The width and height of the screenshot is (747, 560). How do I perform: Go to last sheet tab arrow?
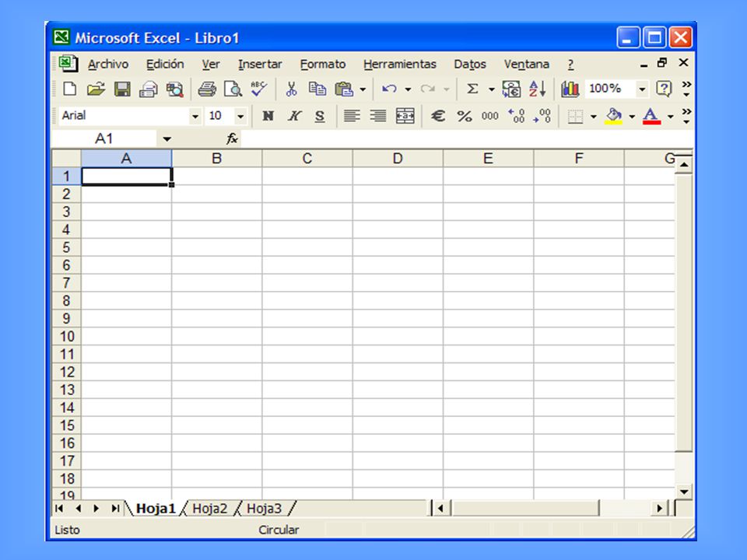pos(115,509)
